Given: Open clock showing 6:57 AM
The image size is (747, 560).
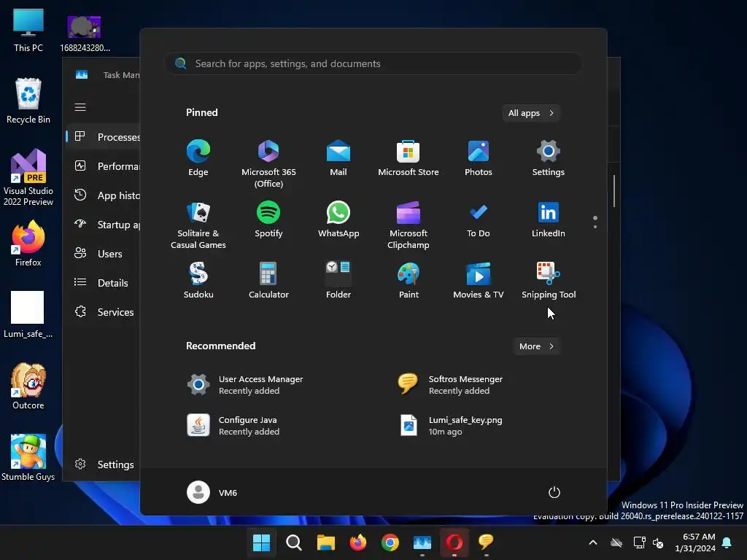Looking at the screenshot, I should (695, 542).
